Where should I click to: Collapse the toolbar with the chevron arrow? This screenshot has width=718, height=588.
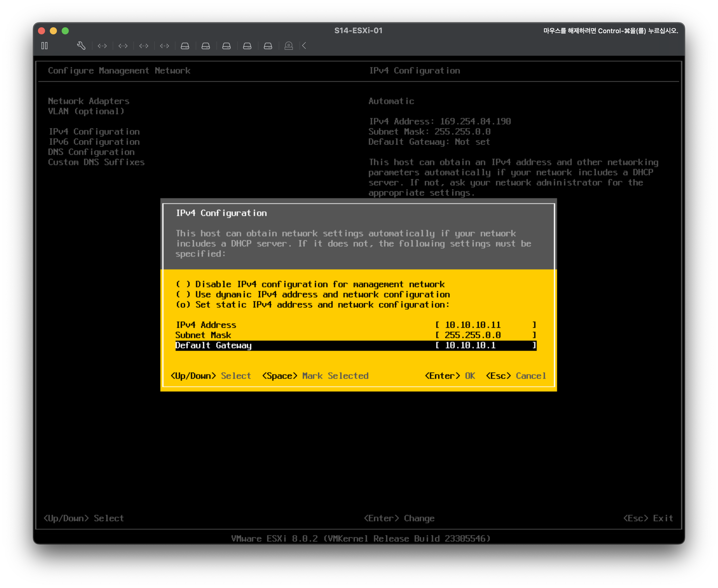pyautogui.click(x=304, y=46)
